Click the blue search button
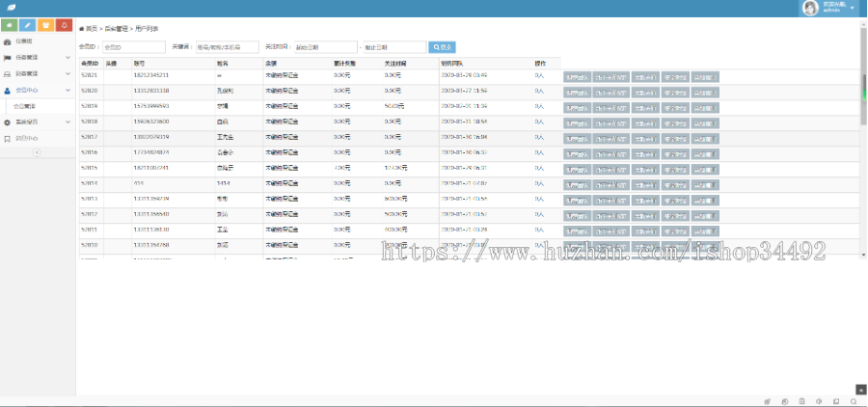The image size is (868, 407). 443,46
